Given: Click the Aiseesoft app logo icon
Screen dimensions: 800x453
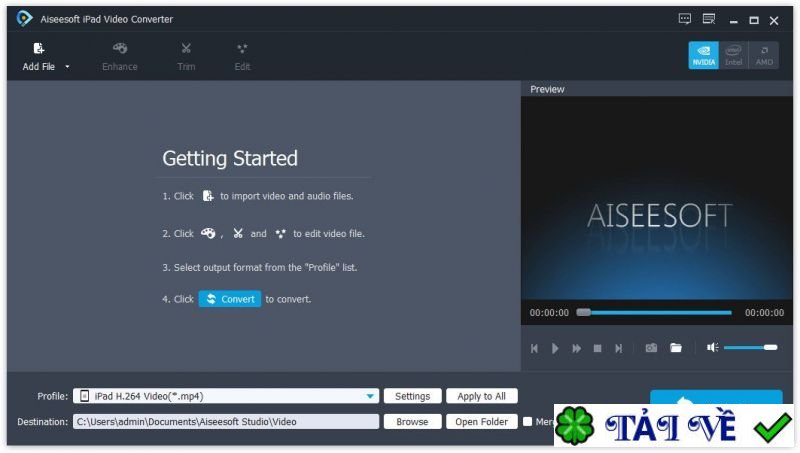Looking at the screenshot, I should coord(24,19).
